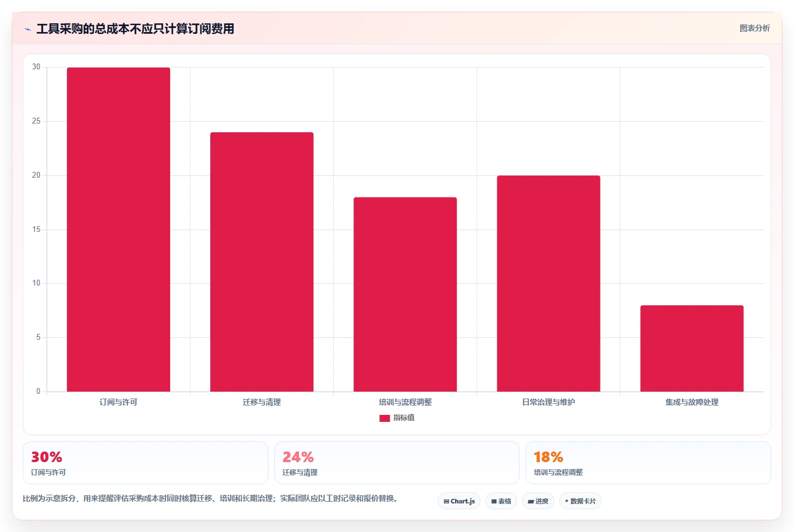The height and width of the screenshot is (532, 794).
Task: Click the 指标值 legend label
Action: tap(404, 418)
